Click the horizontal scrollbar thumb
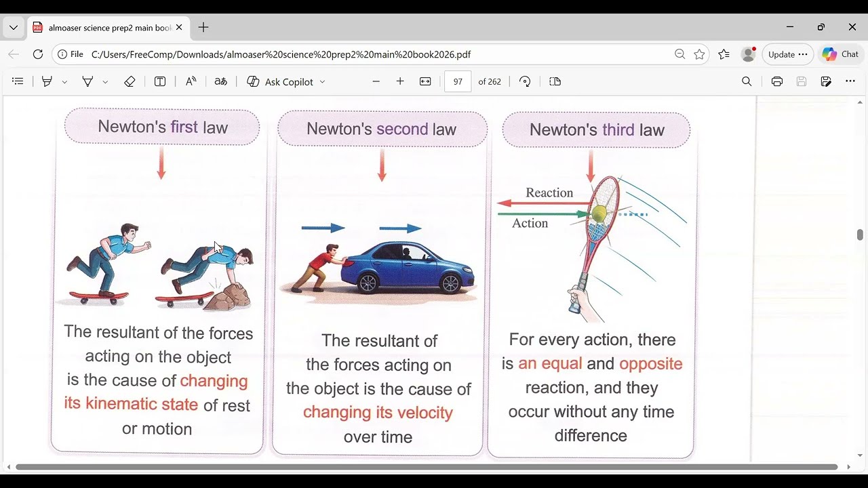Image resolution: width=868 pixels, height=488 pixels. (427, 467)
